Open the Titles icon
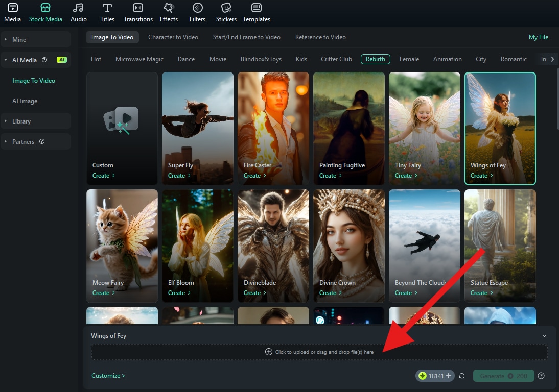Viewport: 559px width, 392px height. tap(107, 8)
